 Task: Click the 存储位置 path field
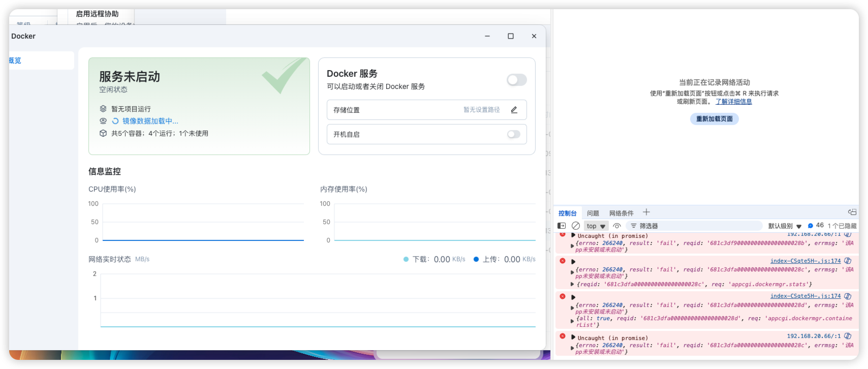click(x=426, y=110)
